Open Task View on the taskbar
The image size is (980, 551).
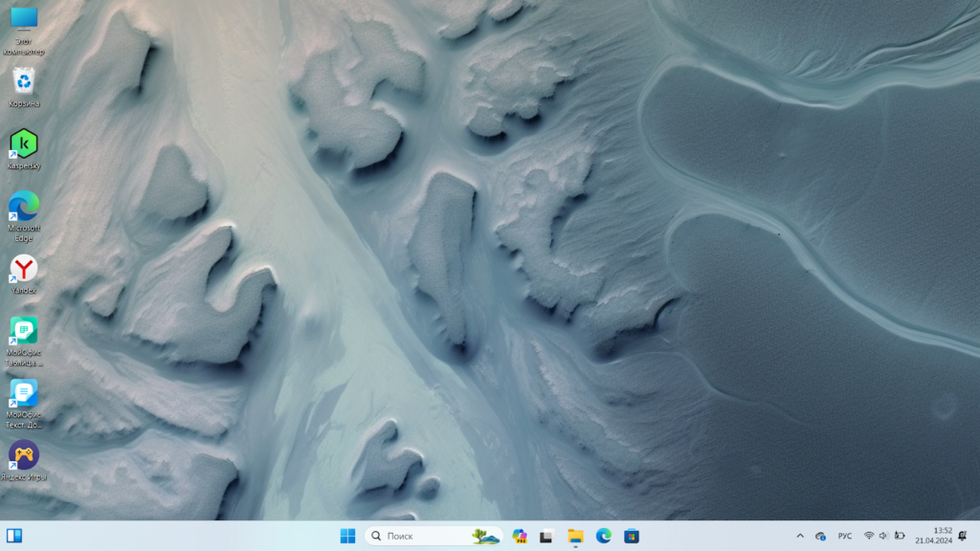coord(546,536)
